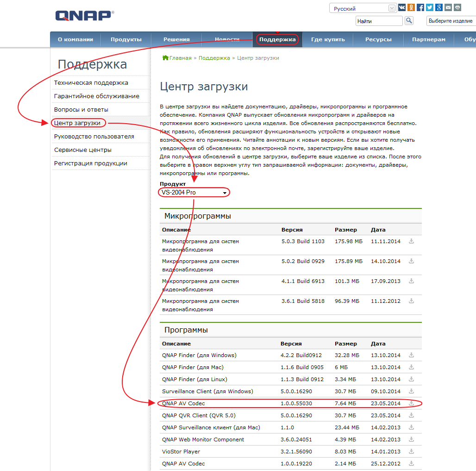Click the green home icon in breadcrumb
Image resolution: width=476 pixels, height=471 pixels.
coord(165,58)
